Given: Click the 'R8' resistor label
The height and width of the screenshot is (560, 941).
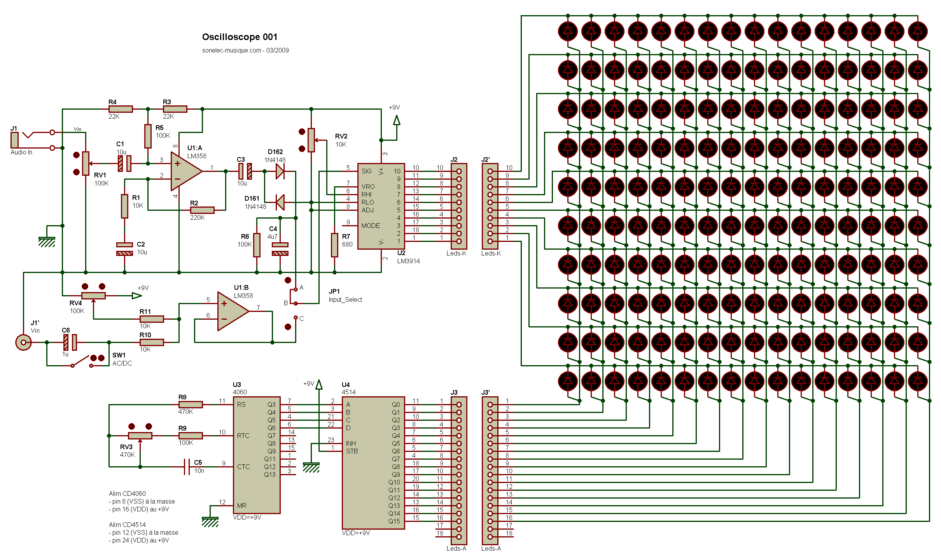Looking at the screenshot, I should (x=182, y=397).
